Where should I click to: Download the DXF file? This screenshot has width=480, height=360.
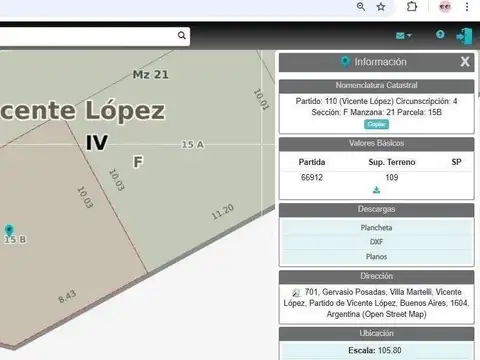coord(376,242)
